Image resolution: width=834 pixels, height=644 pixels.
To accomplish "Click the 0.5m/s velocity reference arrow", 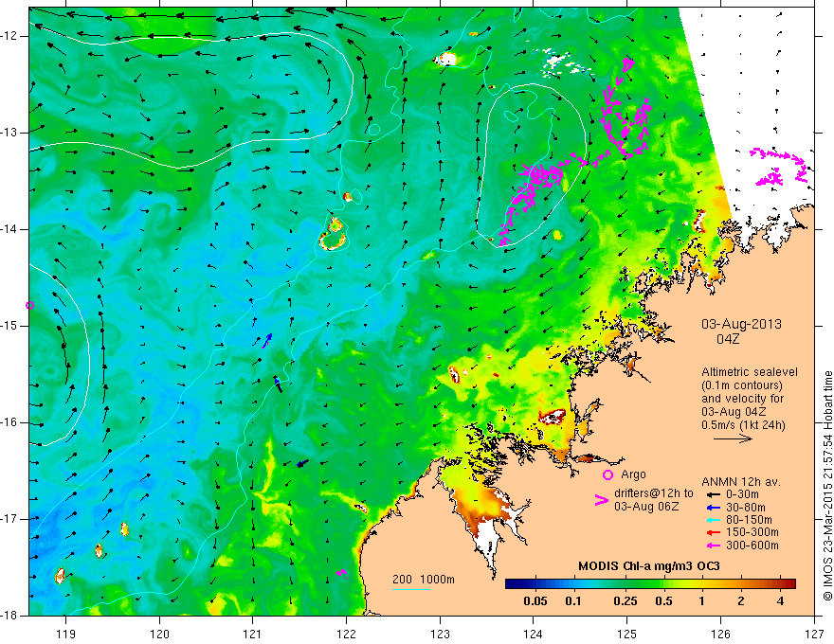I will pyautogui.click(x=733, y=438).
